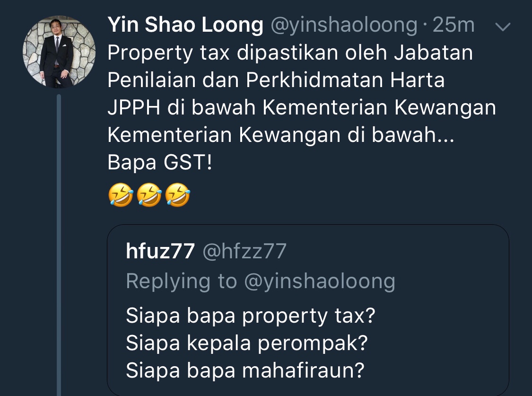The width and height of the screenshot is (532, 396).
Task: Select the last rolling-laughing emoji
Action: coord(177,195)
